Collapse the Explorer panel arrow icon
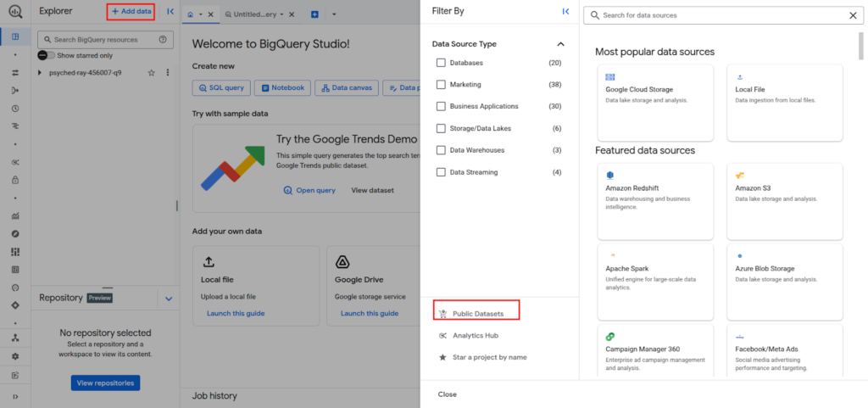The image size is (868, 408). coord(170,11)
